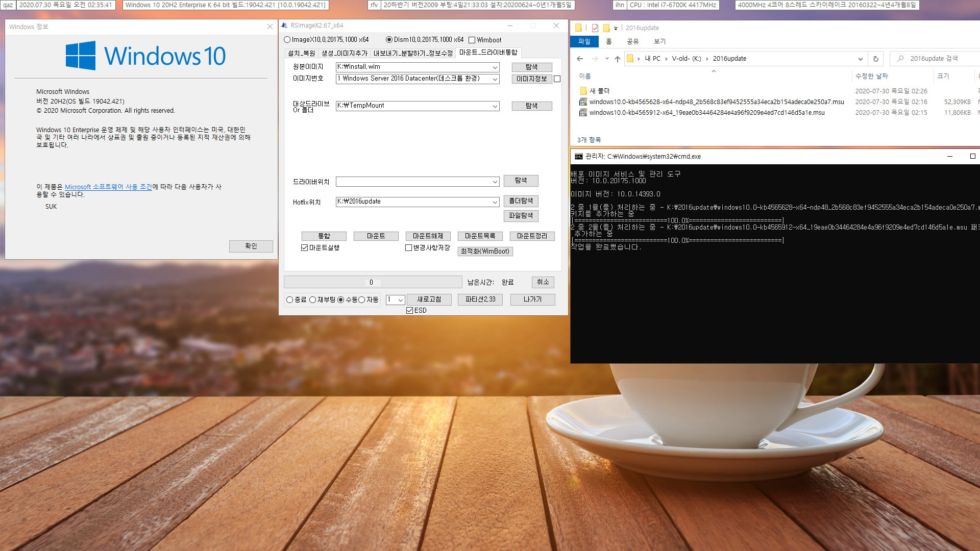Open the number dropdown showing 1 near 새로고침

tap(401, 300)
